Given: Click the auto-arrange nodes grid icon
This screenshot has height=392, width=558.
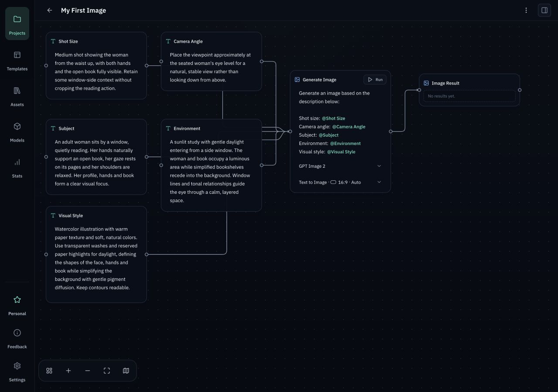Looking at the screenshot, I should pyautogui.click(x=49, y=371).
